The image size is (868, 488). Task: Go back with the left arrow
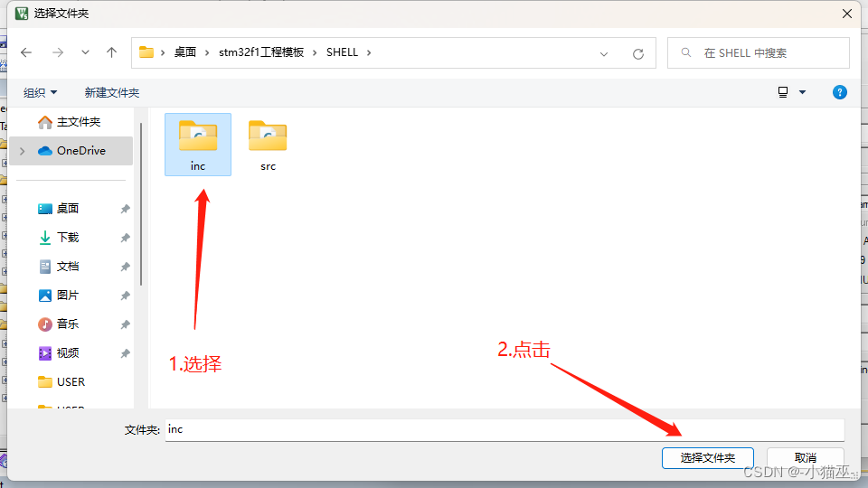coord(26,52)
